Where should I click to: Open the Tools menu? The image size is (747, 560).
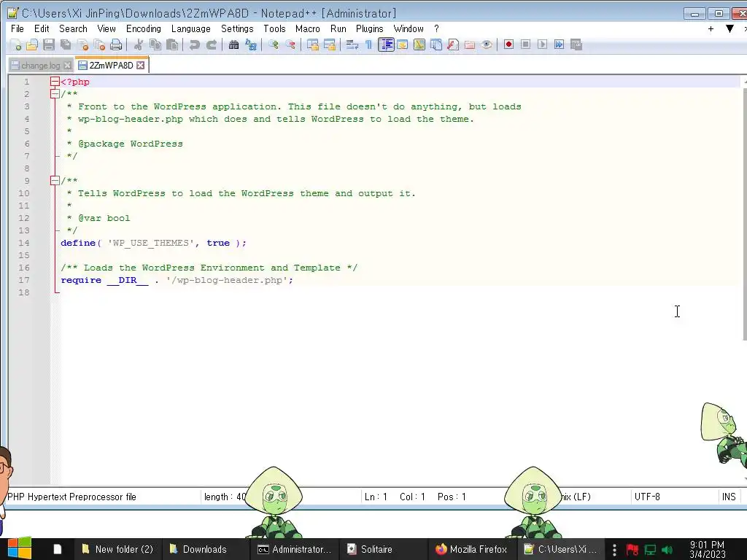click(274, 28)
